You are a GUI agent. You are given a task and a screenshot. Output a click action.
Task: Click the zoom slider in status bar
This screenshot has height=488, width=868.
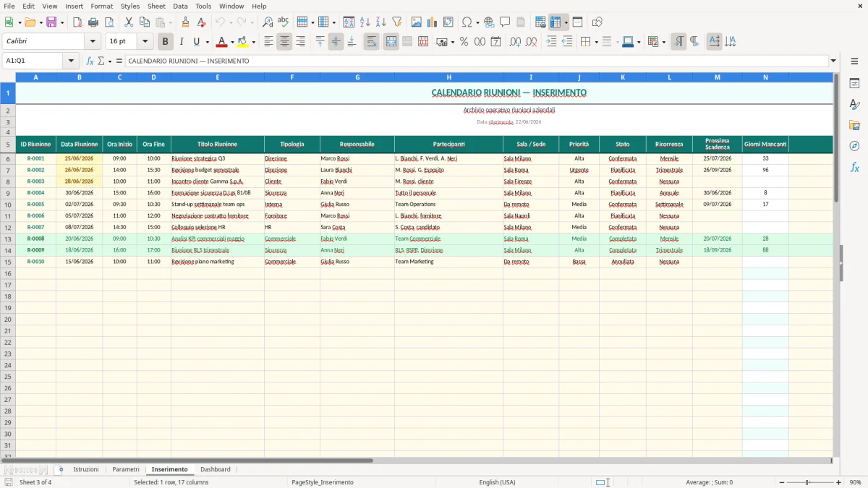click(808, 482)
